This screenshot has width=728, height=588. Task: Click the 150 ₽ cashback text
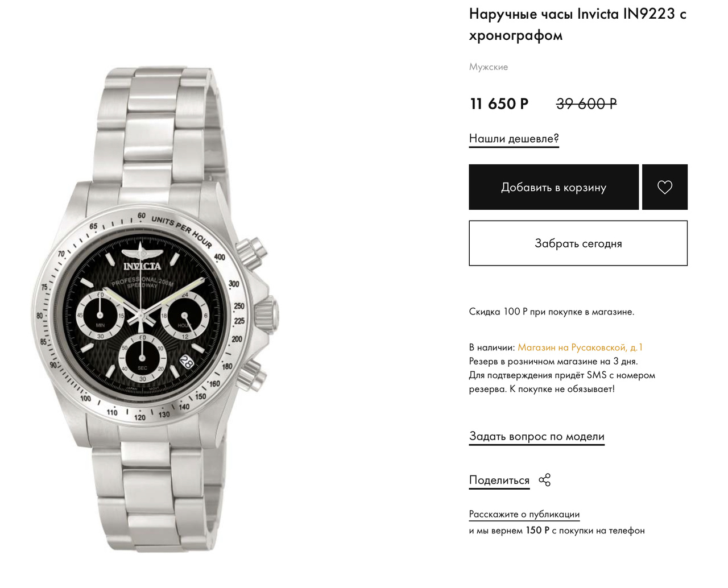537,531
